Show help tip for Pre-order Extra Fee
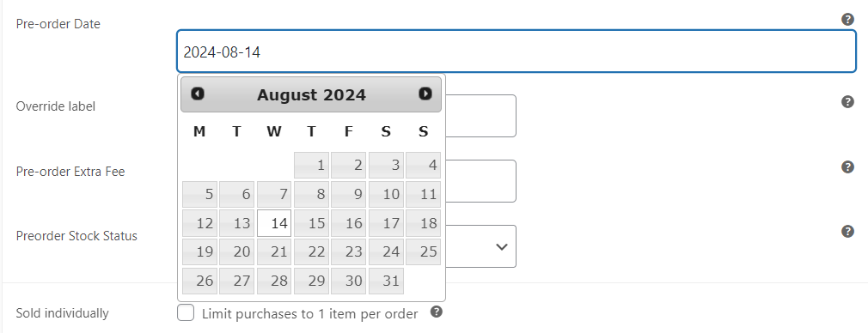 pyautogui.click(x=847, y=167)
